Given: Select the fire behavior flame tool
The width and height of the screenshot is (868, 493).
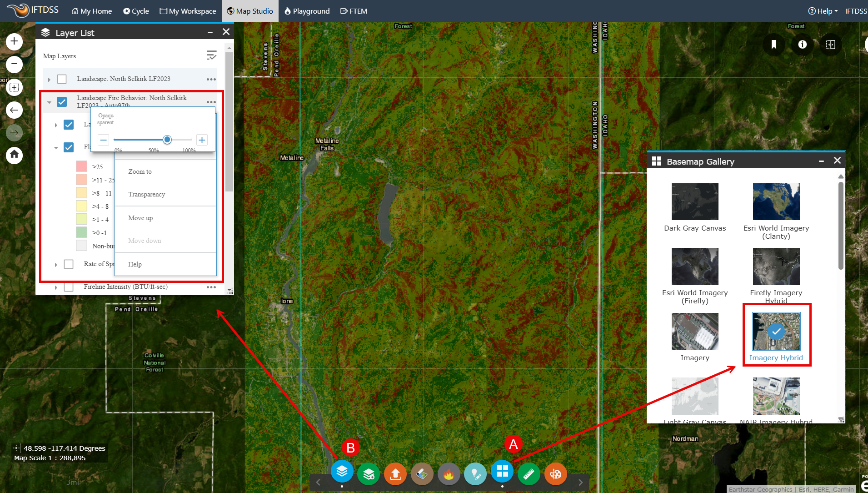Looking at the screenshot, I should tap(449, 473).
